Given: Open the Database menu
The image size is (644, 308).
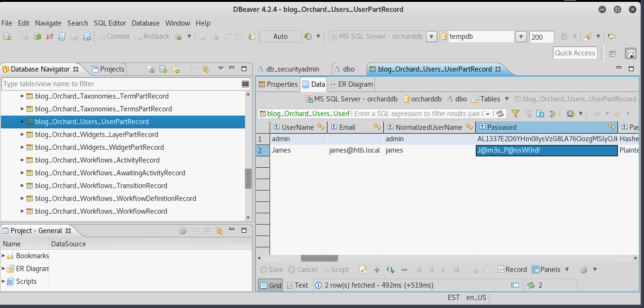Looking at the screenshot, I should (145, 23).
